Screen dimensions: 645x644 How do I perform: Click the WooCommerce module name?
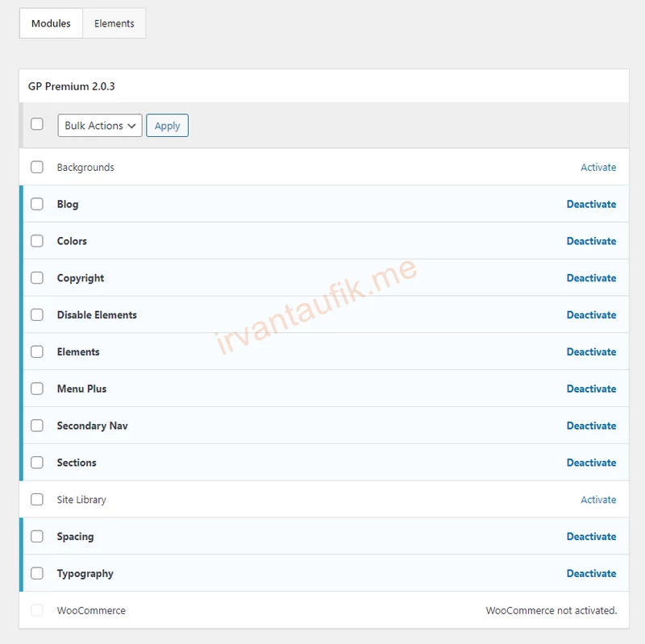(91, 611)
